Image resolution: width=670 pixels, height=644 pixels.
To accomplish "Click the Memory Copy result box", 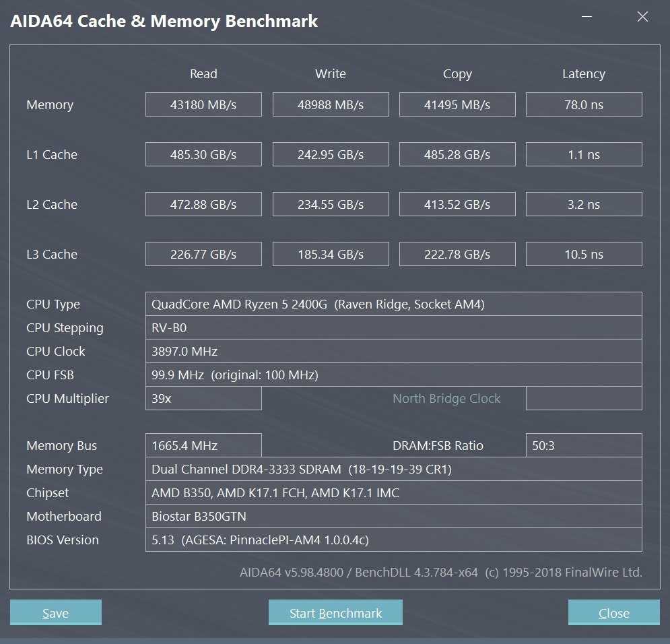I will point(457,104).
